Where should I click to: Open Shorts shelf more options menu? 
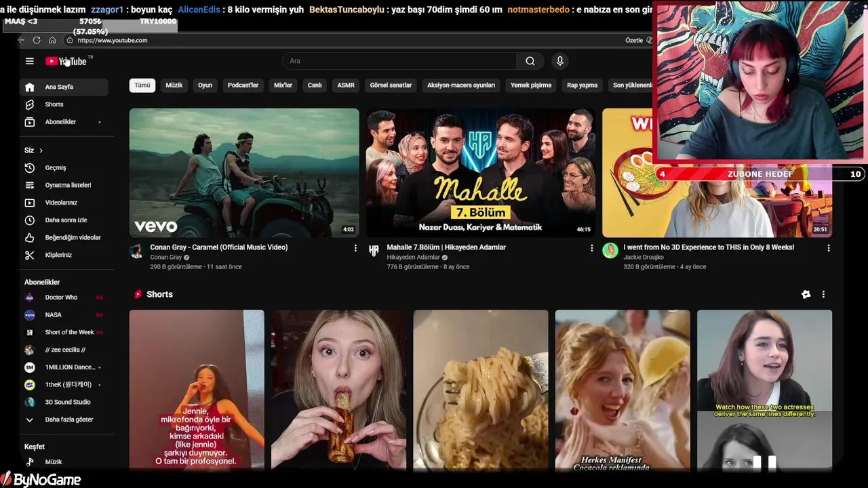coord(823,294)
